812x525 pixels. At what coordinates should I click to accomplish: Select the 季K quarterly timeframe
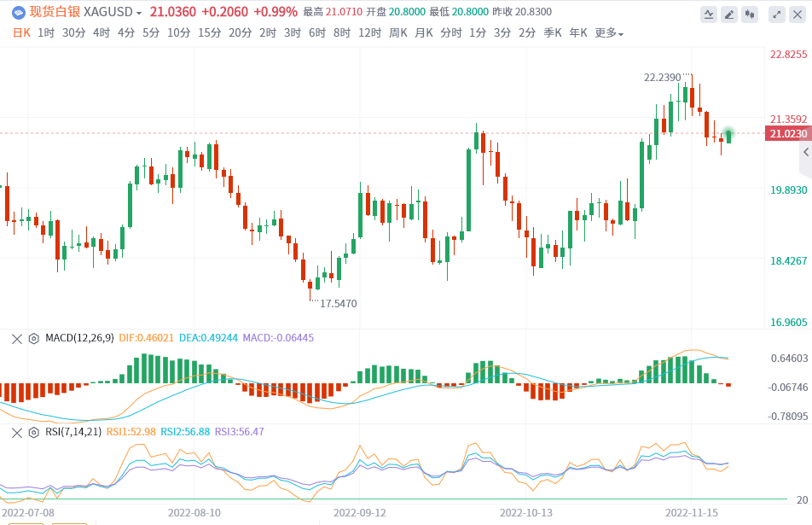click(x=553, y=33)
